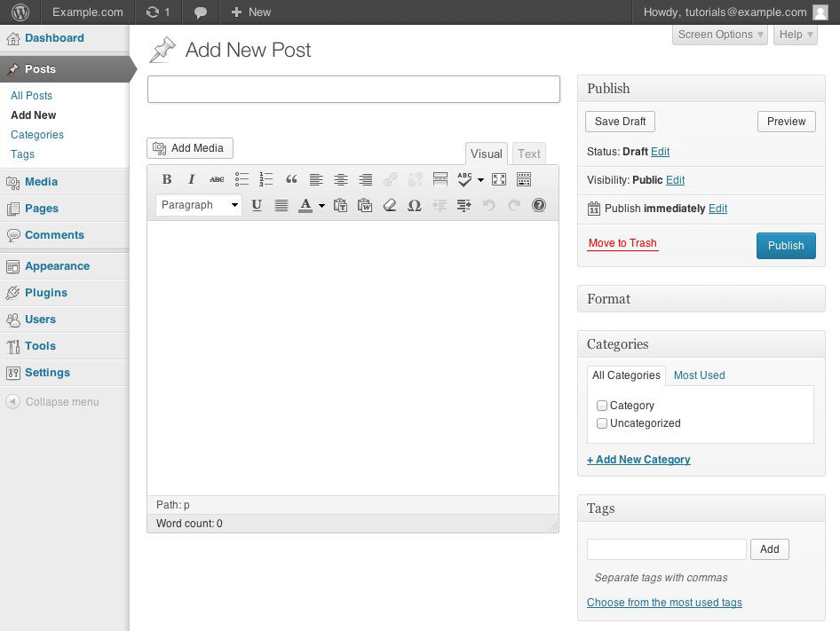Tick the checkbox labeled Category
The image size is (840, 631).
point(602,406)
